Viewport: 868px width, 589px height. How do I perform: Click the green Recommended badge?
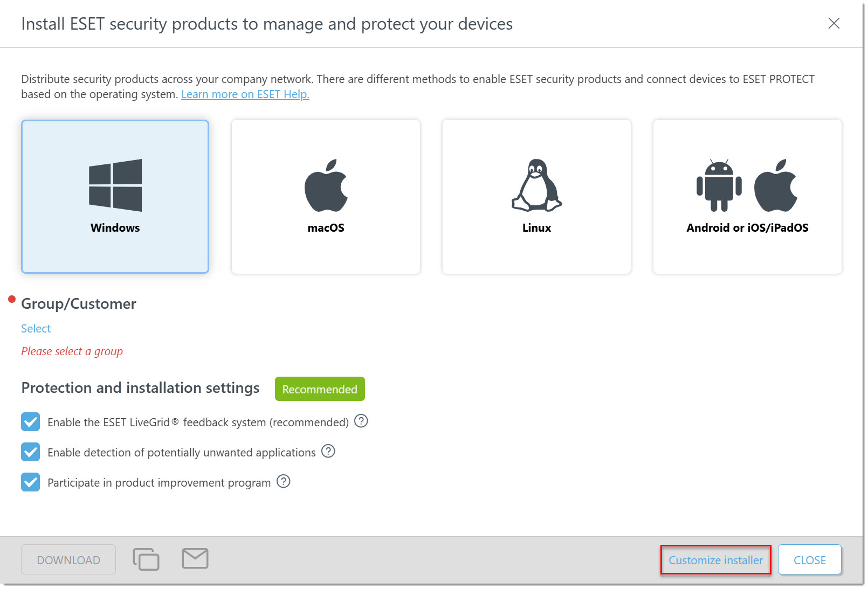[x=320, y=389]
